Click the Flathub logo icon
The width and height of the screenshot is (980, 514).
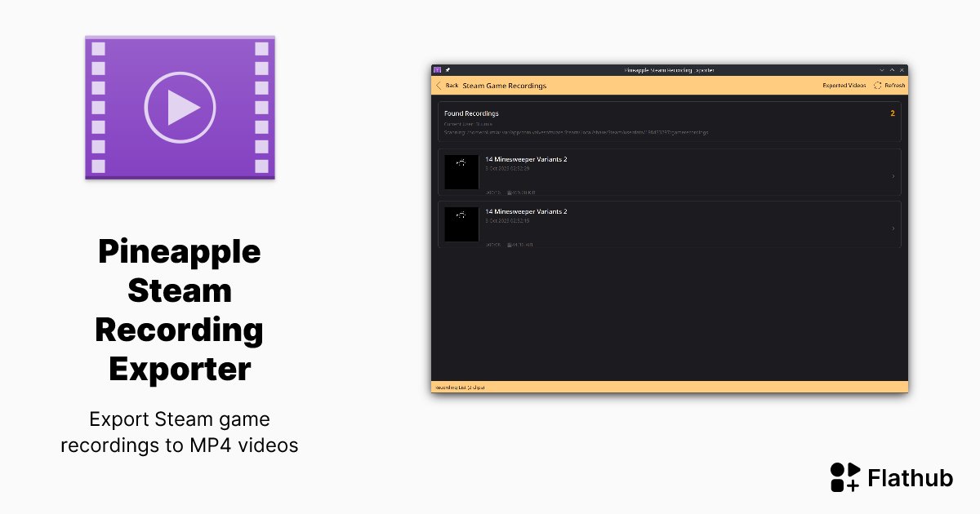tap(844, 477)
